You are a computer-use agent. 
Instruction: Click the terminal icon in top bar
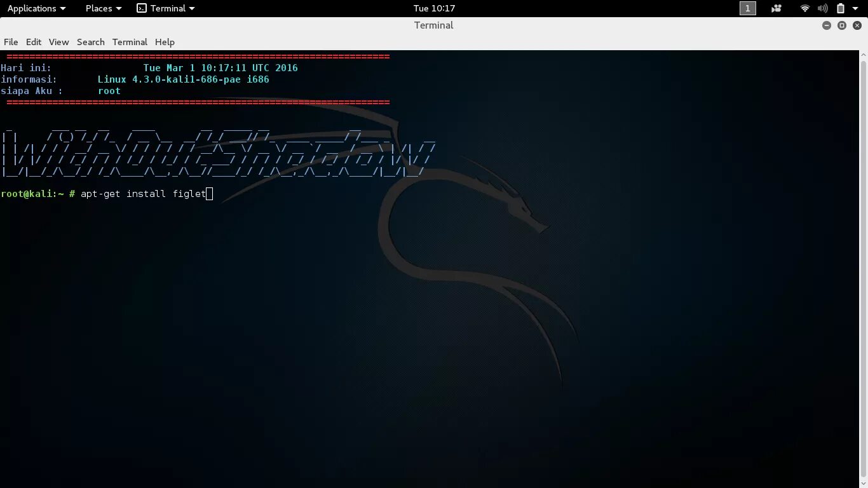tap(142, 8)
